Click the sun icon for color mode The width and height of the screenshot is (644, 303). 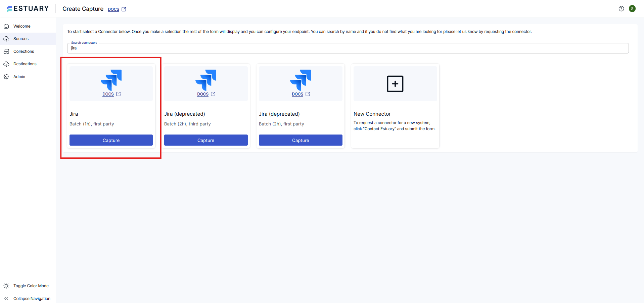pos(6,286)
